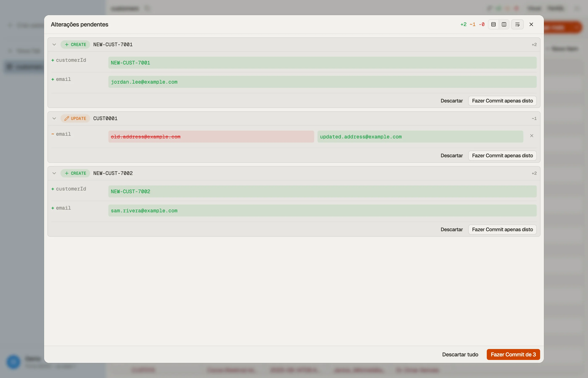Click customerId label under NEW-CUST-7001

click(x=71, y=60)
